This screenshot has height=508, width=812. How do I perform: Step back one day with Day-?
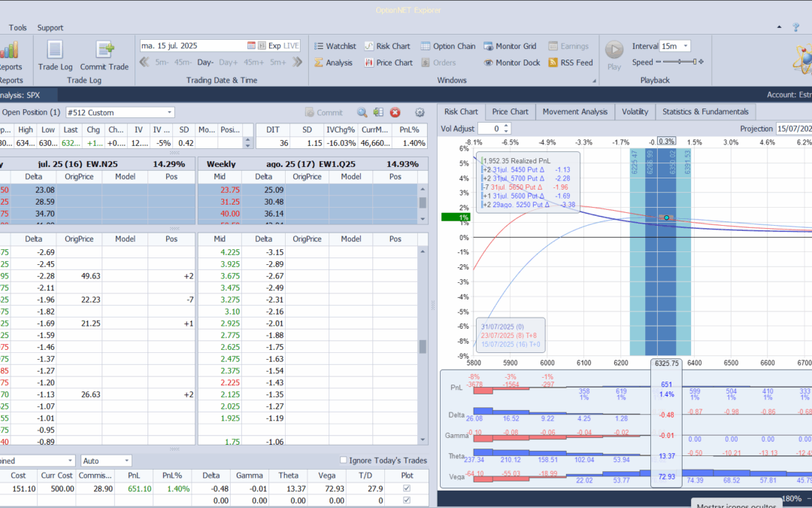205,62
